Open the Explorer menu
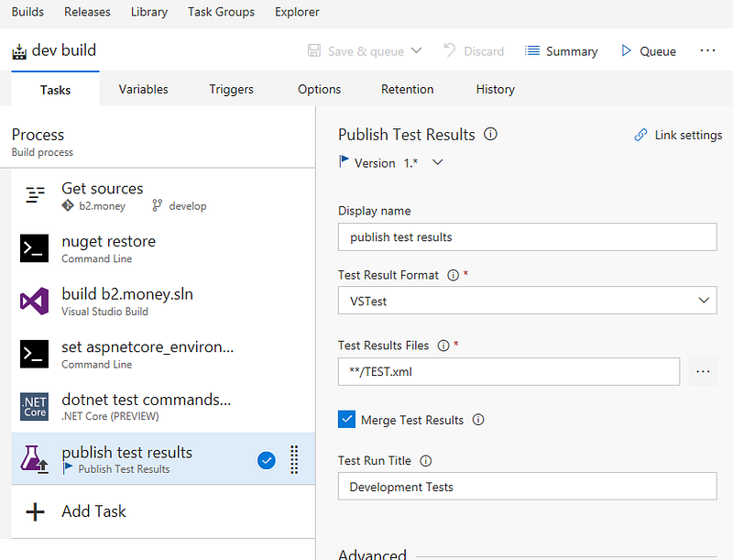 coord(297,12)
